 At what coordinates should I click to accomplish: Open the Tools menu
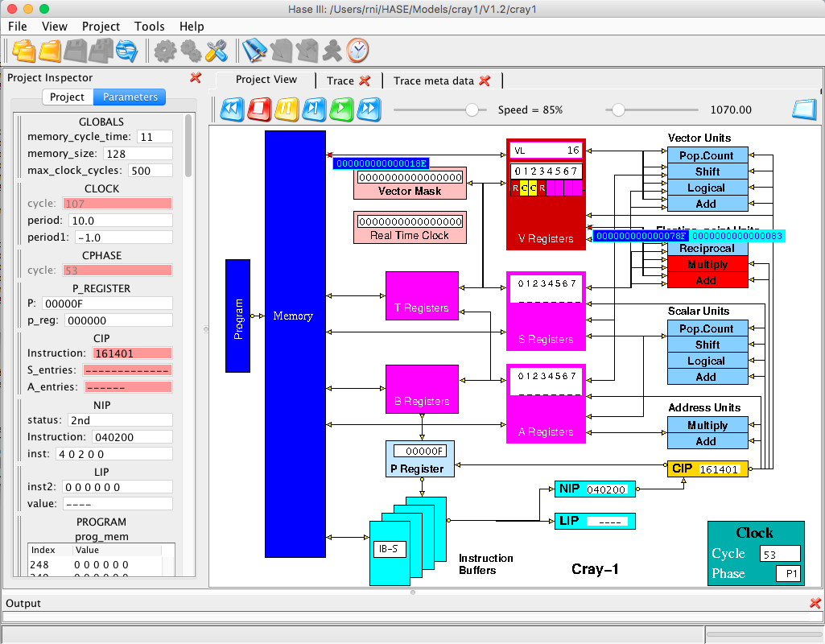coord(150,27)
